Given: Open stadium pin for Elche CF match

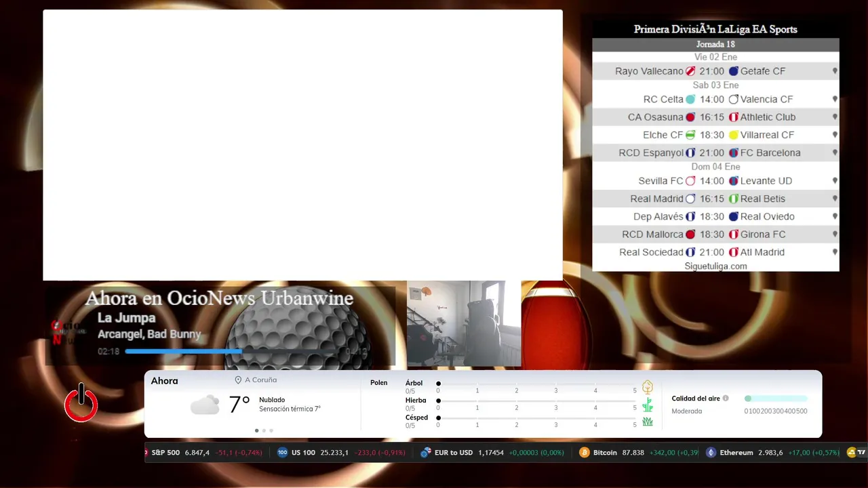Looking at the screenshot, I should pyautogui.click(x=835, y=135).
